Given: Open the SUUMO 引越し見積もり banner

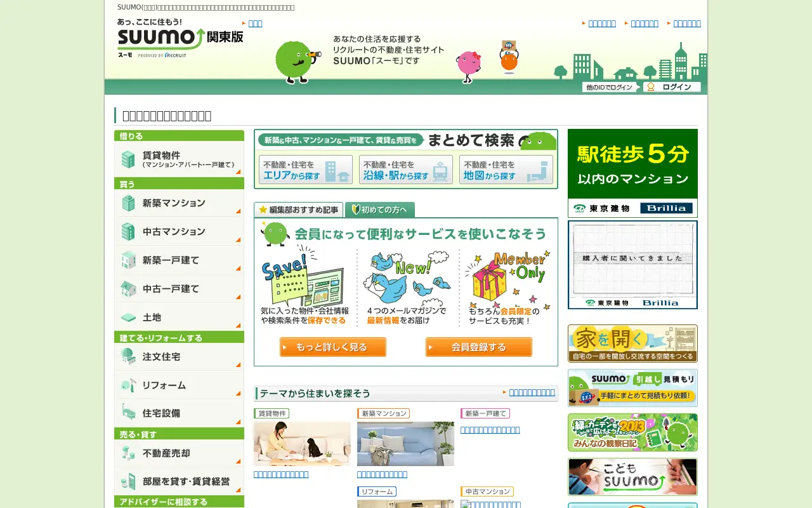Looking at the screenshot, I should [632, 388].
